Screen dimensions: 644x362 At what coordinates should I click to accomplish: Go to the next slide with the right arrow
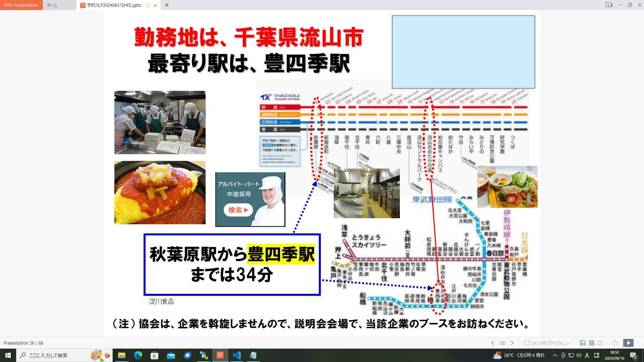[512, 343]
